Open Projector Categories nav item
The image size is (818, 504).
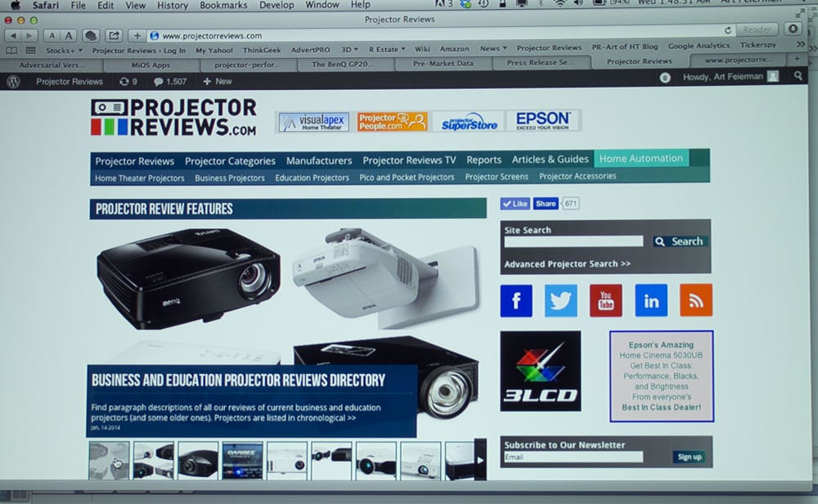pyautogui.click(x=230, y=161)
